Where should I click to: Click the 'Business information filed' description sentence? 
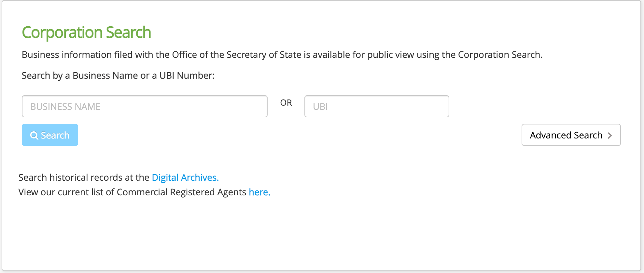pos(282,55)
